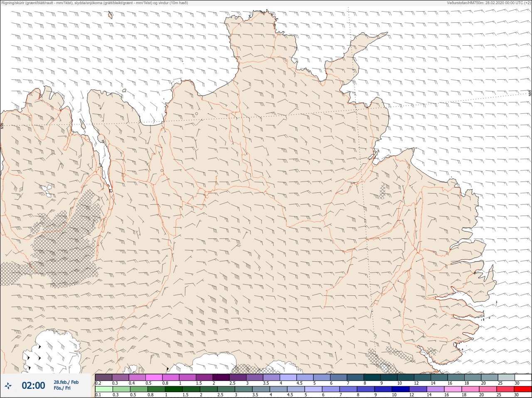
Task: Select the deep blue 10 swatch in lower legend row
Action: click(x=401, y=389)
